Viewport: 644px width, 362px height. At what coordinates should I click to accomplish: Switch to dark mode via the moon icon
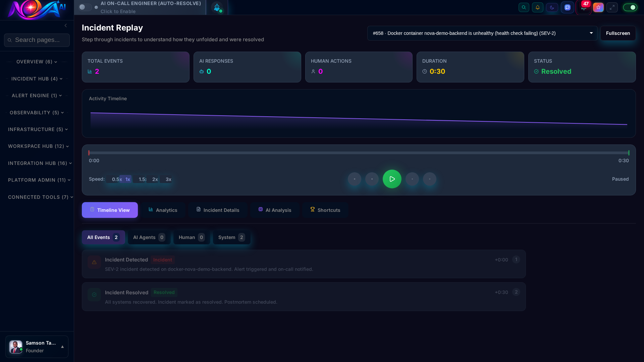click(x=552, y=7)
